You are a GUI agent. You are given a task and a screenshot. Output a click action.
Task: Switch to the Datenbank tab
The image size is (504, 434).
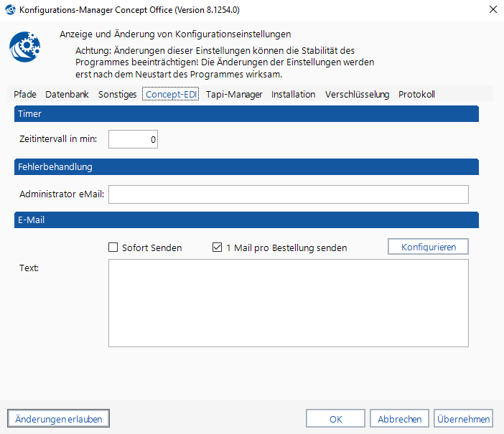(67, 94)
